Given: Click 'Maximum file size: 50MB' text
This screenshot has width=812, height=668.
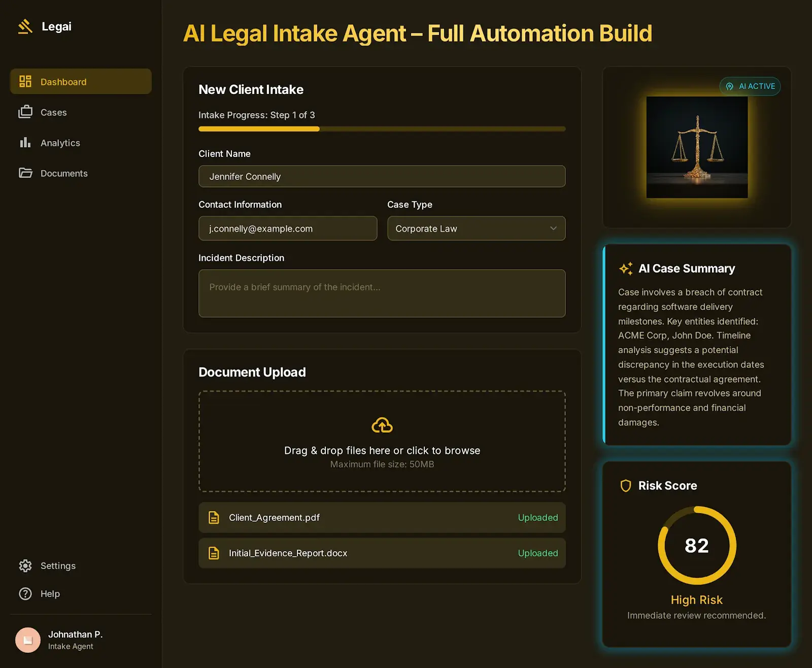Looking at the screenshot, I should [x=382, y=464].
